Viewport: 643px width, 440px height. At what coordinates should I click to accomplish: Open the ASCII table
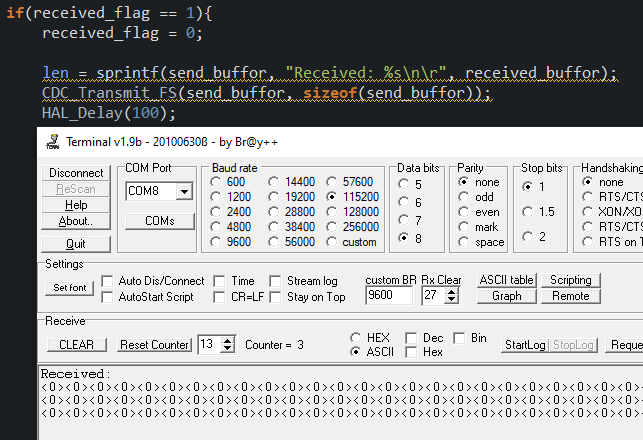(x=506, y=280)
